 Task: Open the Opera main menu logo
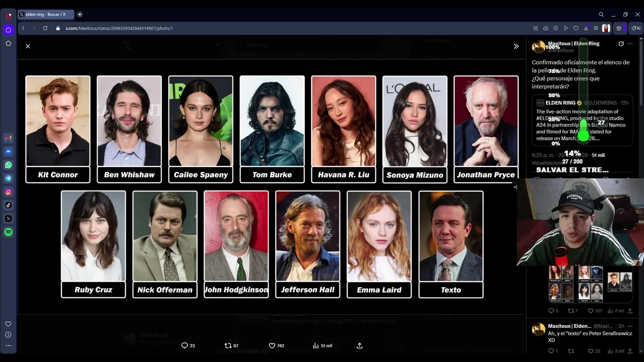9,16
